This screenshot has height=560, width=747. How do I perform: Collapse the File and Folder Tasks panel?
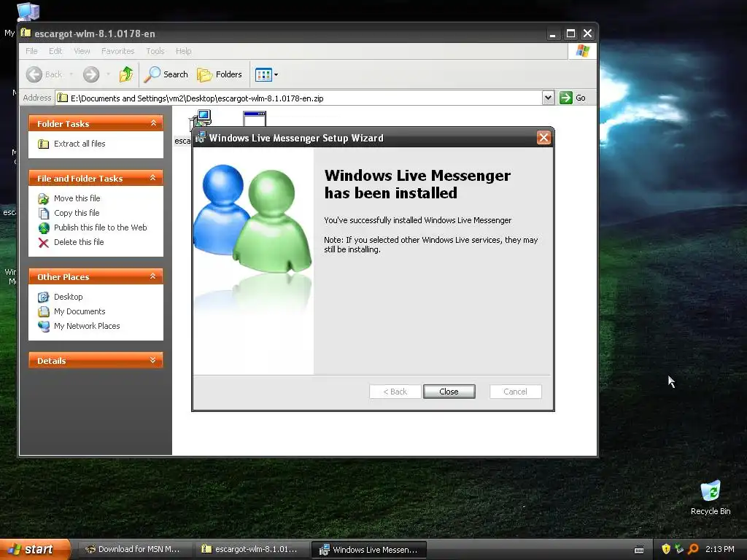click(x=153, y=178)
